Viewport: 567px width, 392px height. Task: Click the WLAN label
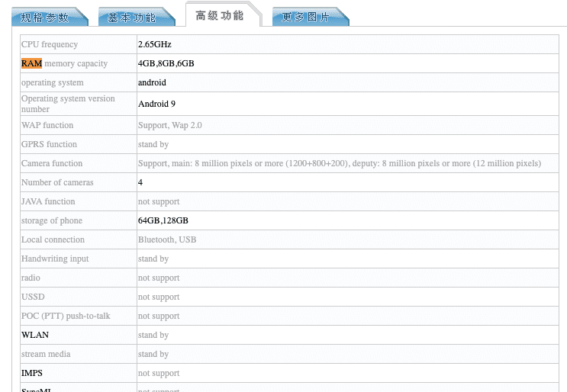35,336
